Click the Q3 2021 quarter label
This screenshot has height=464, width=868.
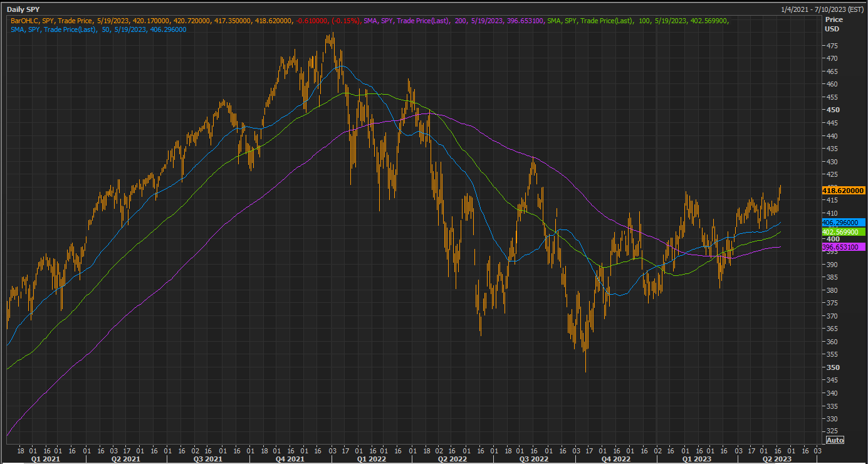tap(207, 459)
